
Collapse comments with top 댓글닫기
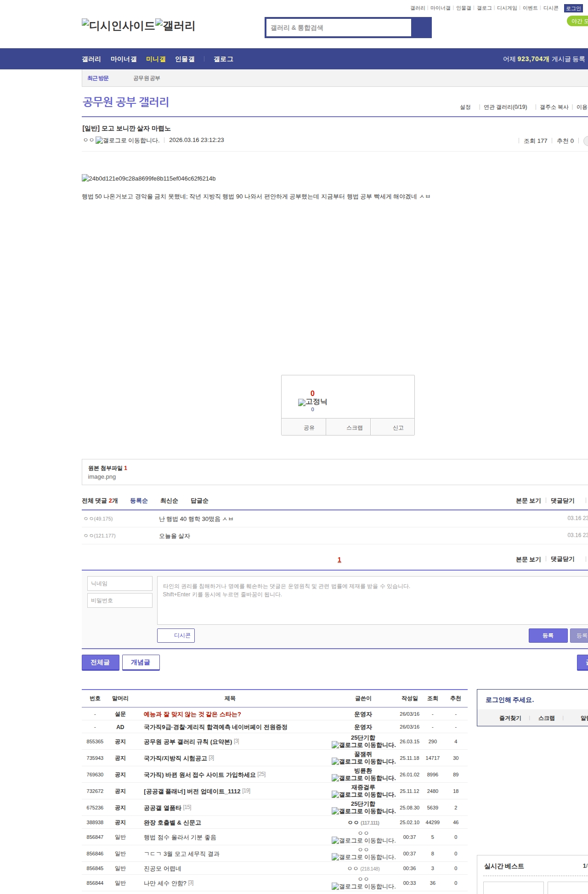click(x=562, y=501)
